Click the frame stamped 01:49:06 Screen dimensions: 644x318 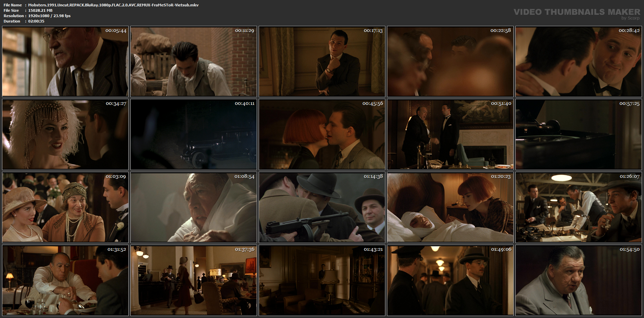click(450, 280)
